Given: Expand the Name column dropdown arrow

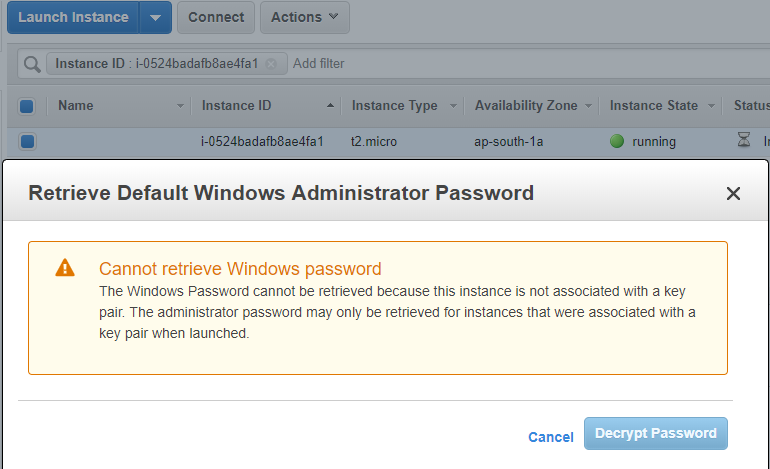Looking at the screenshot, I should (180, 106).
